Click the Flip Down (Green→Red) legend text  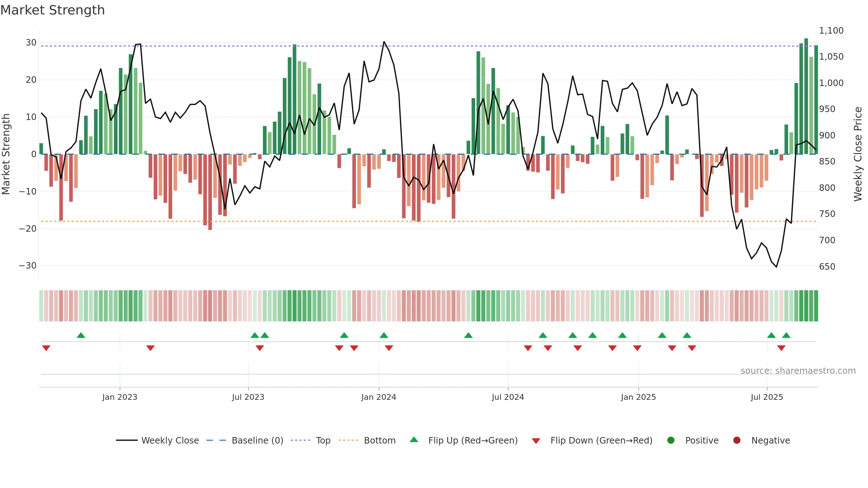coord(601,440)
